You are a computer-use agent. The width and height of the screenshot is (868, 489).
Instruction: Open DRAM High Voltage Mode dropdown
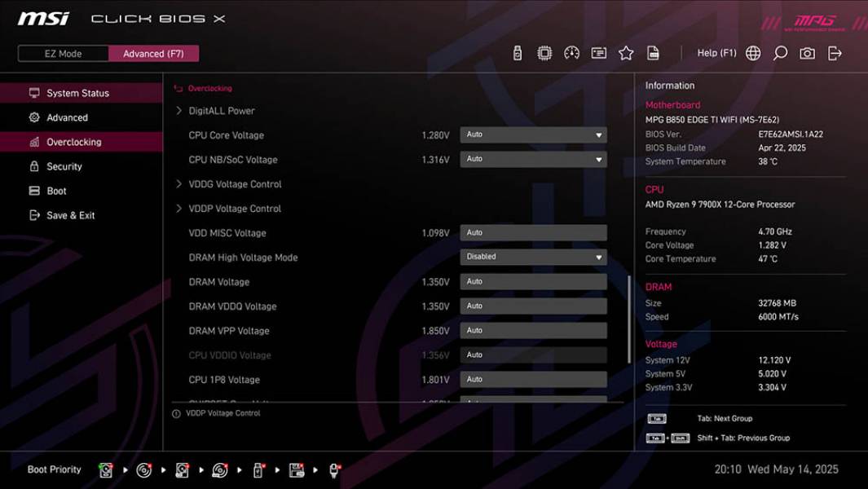pyautogui.click(x=533, y=257)
